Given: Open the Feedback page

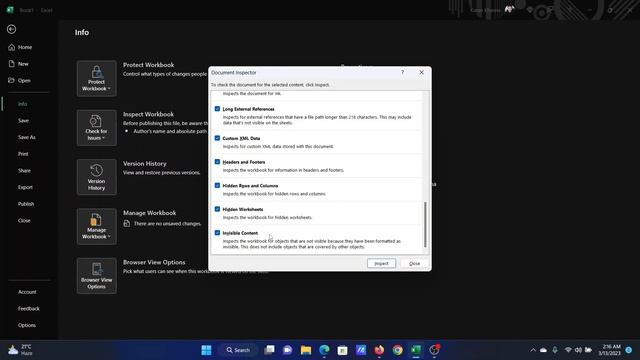Looking at the screenshot, I should [x=29, y=309].
